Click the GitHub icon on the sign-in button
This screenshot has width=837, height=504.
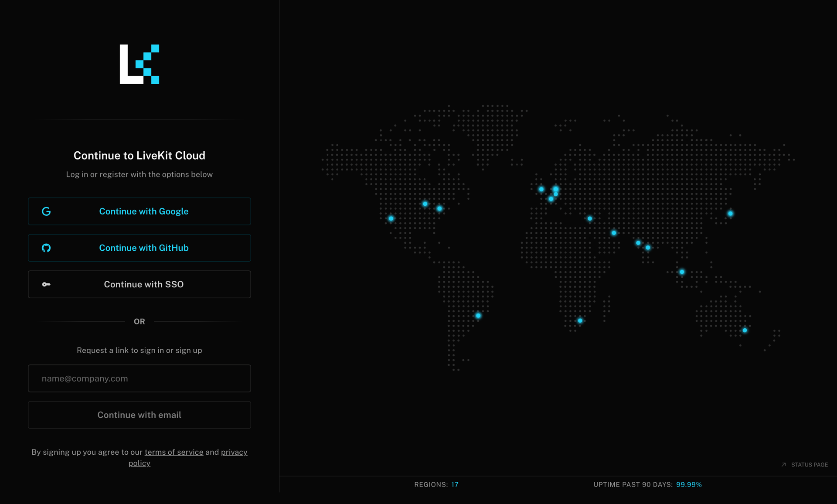(x=46, y=248)
